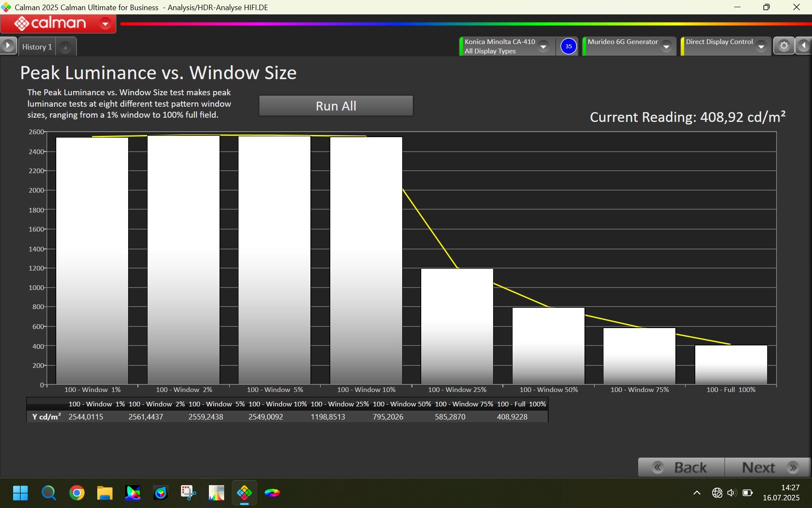
Task: Expand Konica Minolta CA-410 meter dropdown
Action: click(543, 47)
